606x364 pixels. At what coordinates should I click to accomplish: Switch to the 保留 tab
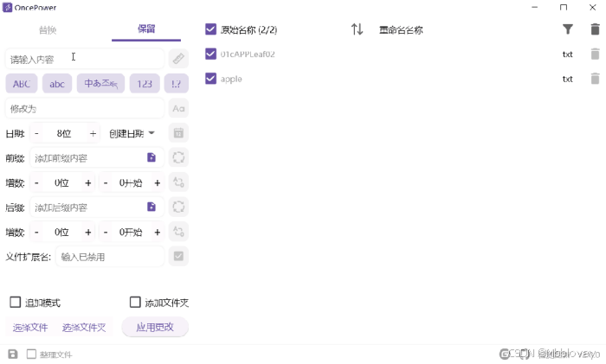(146, 29)
